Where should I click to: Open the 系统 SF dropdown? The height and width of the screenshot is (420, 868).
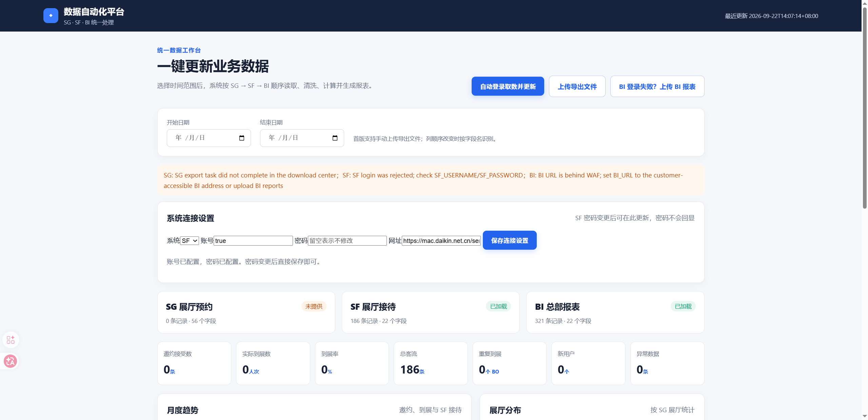190,241
